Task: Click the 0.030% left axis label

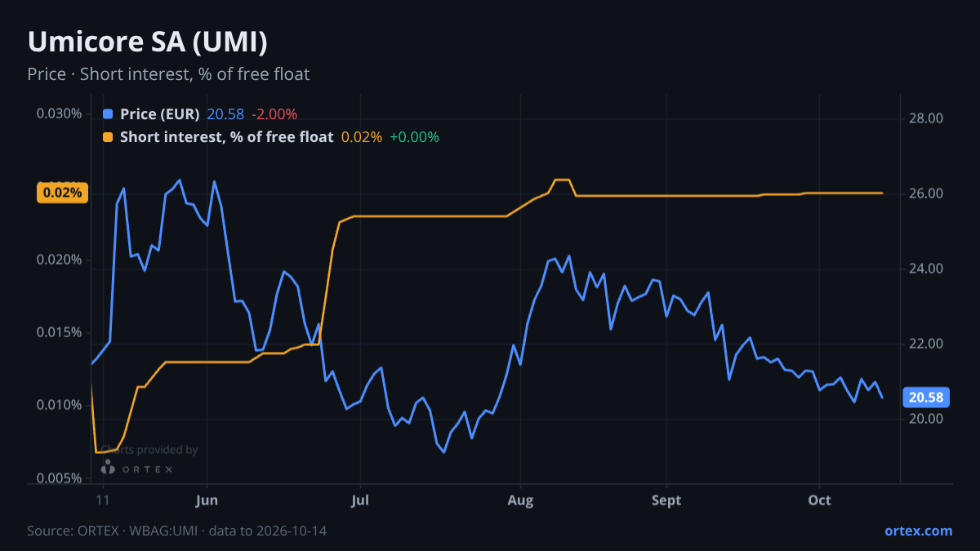Action: pyautogui.click(x=59, y=113)
